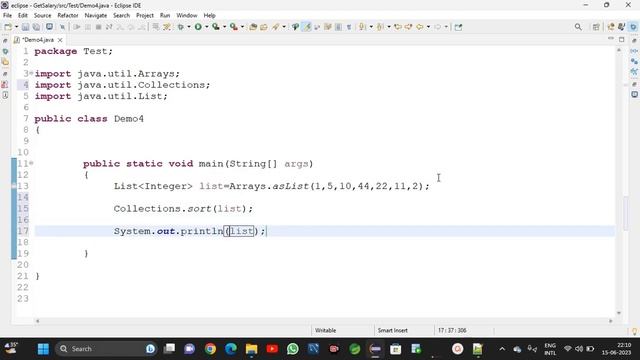
Task: Open the Help menu
Action: pos(209,16)
